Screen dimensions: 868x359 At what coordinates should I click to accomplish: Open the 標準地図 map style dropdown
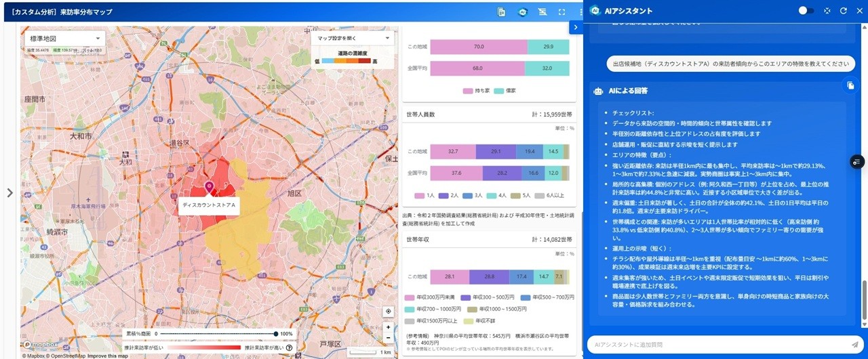pyautogui.click(x=64, y=39)
